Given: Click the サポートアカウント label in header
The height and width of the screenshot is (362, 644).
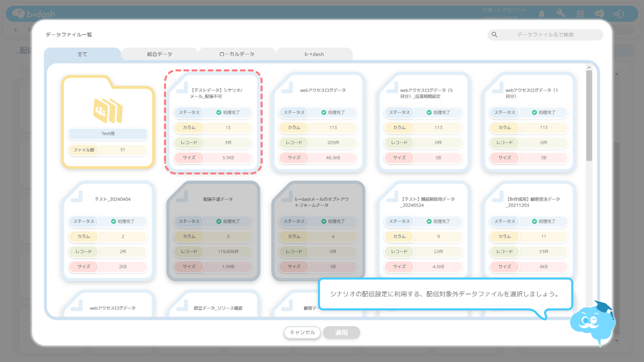Looking at the screenshot, I should (x=504, y=10).
